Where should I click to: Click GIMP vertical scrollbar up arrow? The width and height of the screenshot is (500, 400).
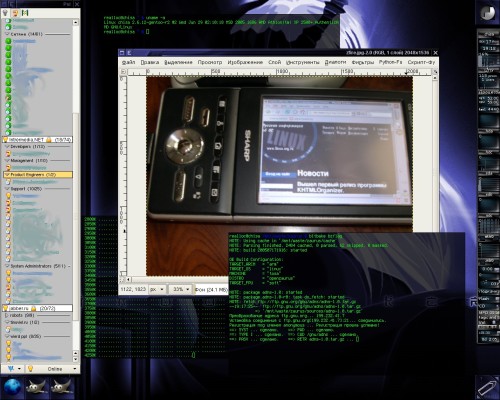[435, 77]
